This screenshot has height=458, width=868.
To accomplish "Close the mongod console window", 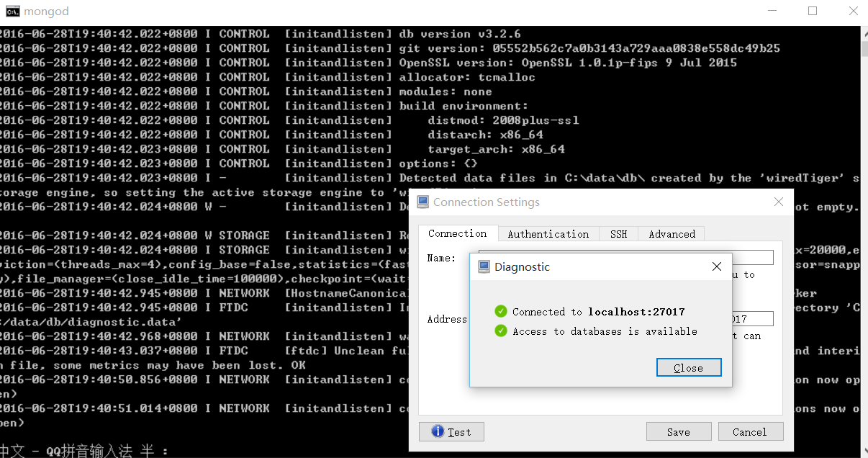I will click(x=852, y=11).
